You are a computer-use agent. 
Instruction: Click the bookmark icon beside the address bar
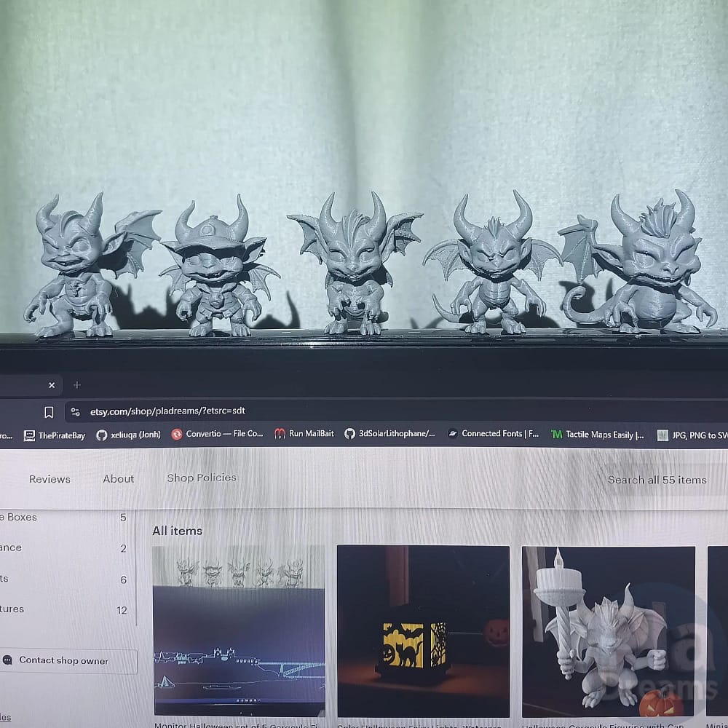click(49, 412)
